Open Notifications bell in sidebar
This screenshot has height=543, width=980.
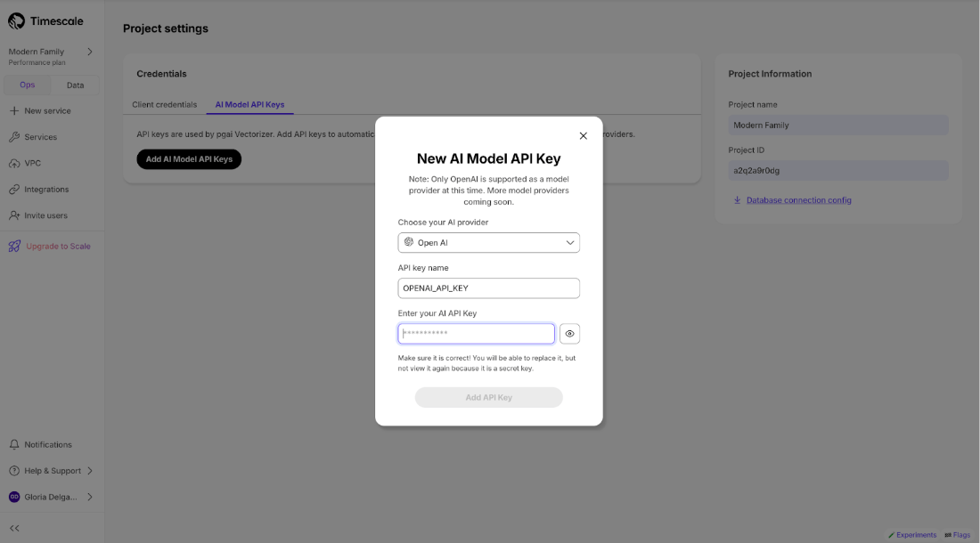pyautogui.click(x=14, y=445)
